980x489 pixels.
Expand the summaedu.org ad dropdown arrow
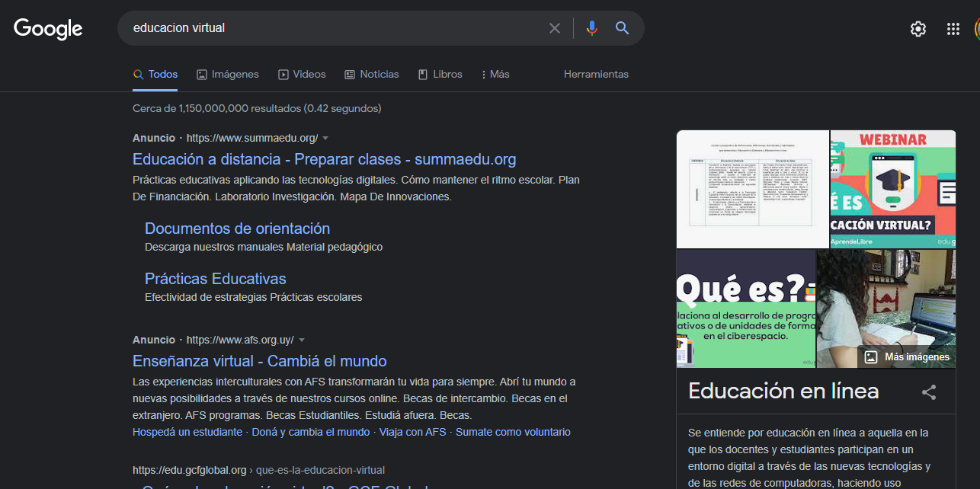[x=325, y=138]
